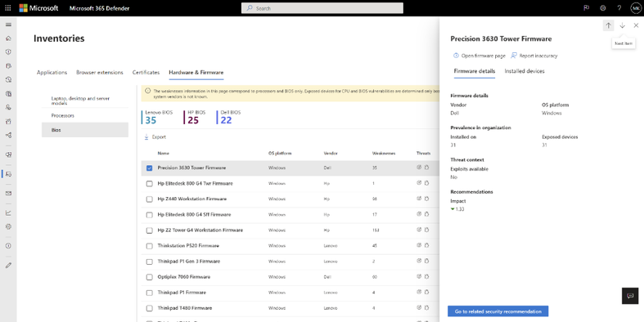Go to next item with down arrow
This screenshot has height=322, width=644.
coord(622,25)
